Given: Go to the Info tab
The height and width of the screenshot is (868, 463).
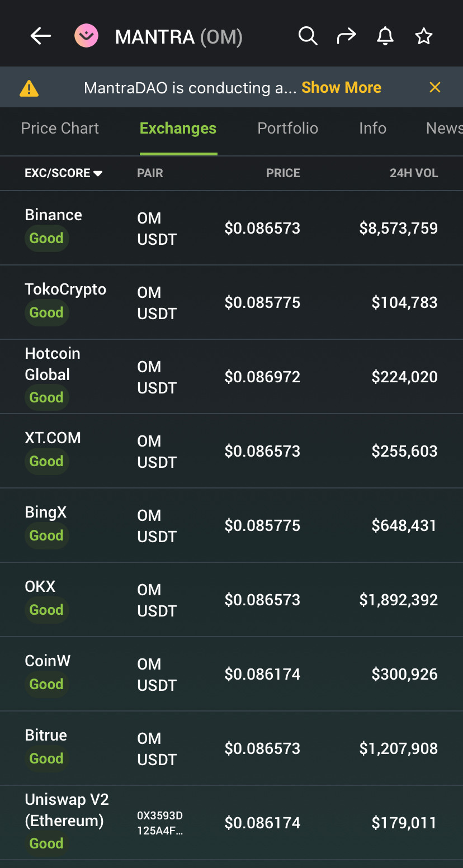Looking at the screenshot, I should (372, 129).
